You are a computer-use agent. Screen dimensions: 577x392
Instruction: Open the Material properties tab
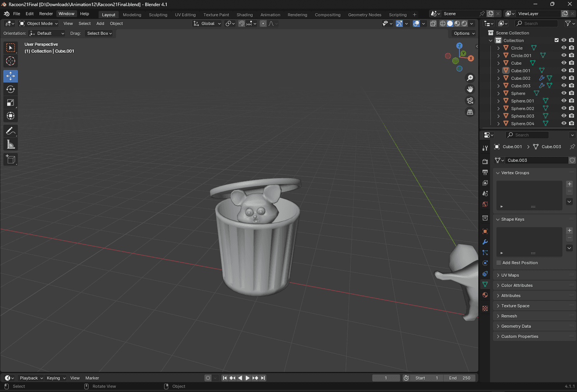click(x=485, y=295)
